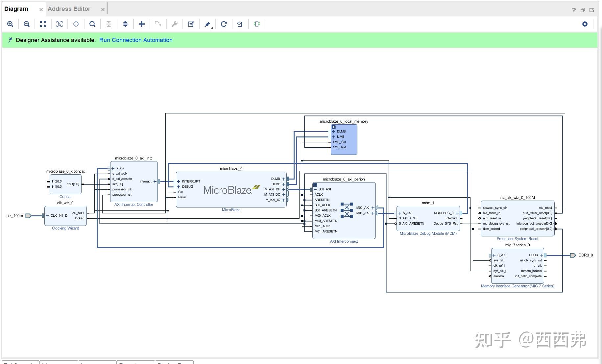Fit the diagram with Zoom Fit icon
This screenshot has height=364, width=602.
point(43,24)
